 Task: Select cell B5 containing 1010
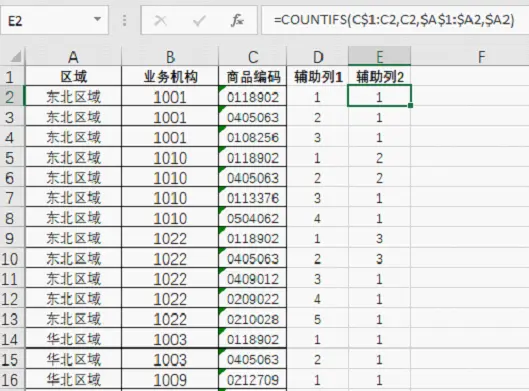pos(170,158)
